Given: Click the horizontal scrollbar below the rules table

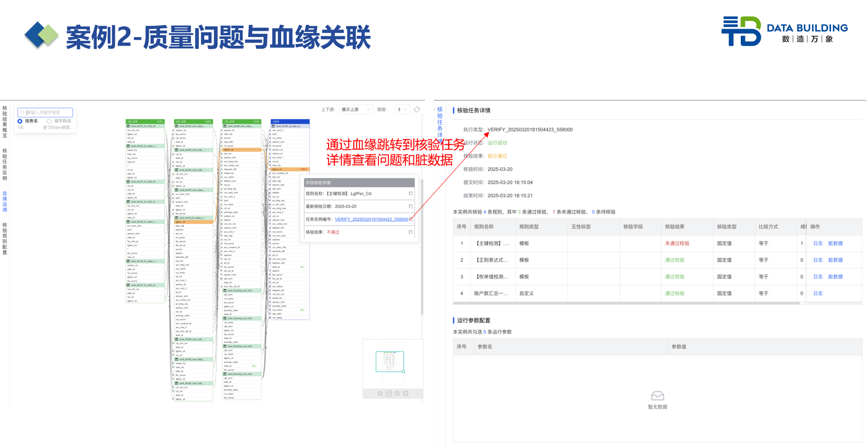Looking at the screenshot, I should click(626, 303).
